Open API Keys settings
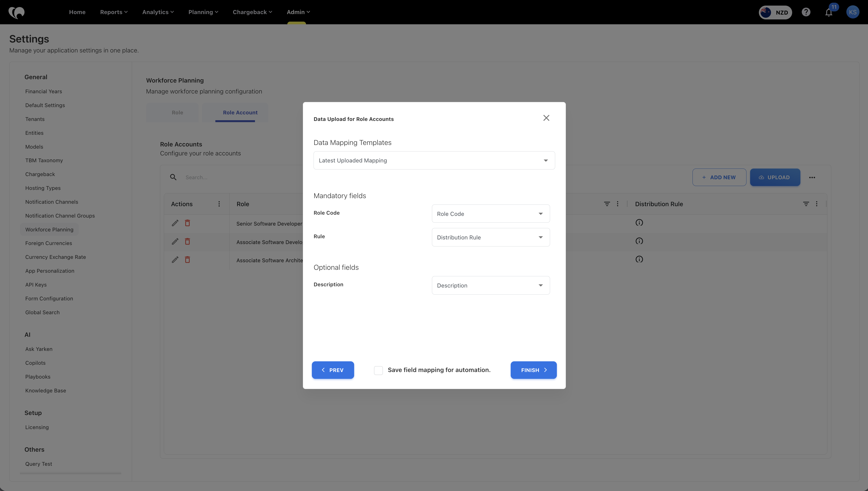 coord(36,285)
